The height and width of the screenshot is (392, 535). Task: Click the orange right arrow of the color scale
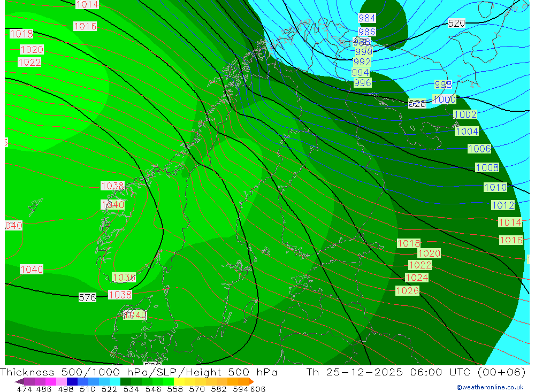251,381
